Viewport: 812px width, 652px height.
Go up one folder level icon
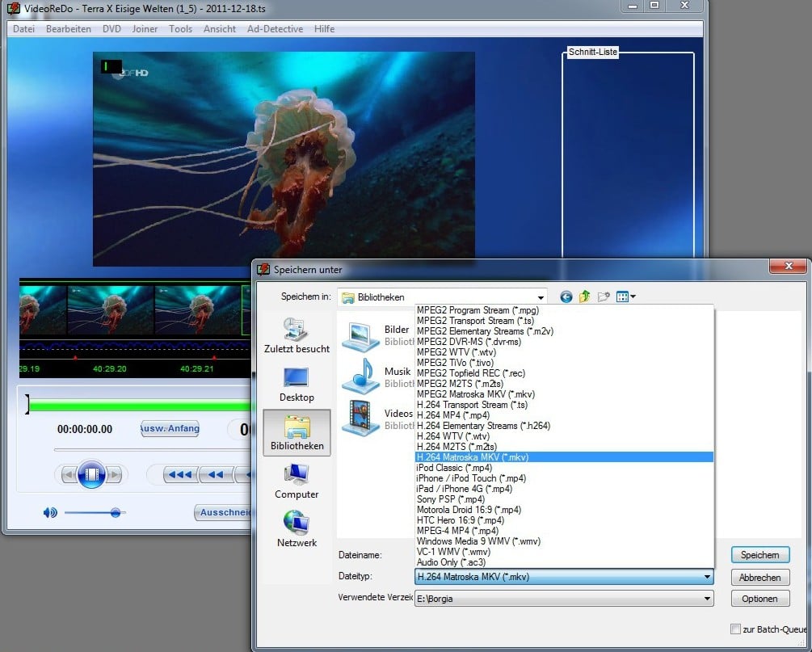[585, 297]
